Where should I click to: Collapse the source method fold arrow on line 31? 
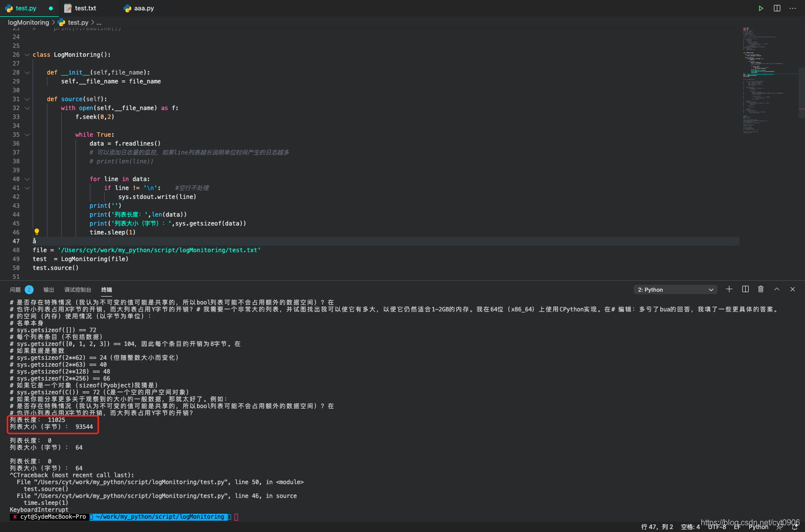[x=27, y=99]
